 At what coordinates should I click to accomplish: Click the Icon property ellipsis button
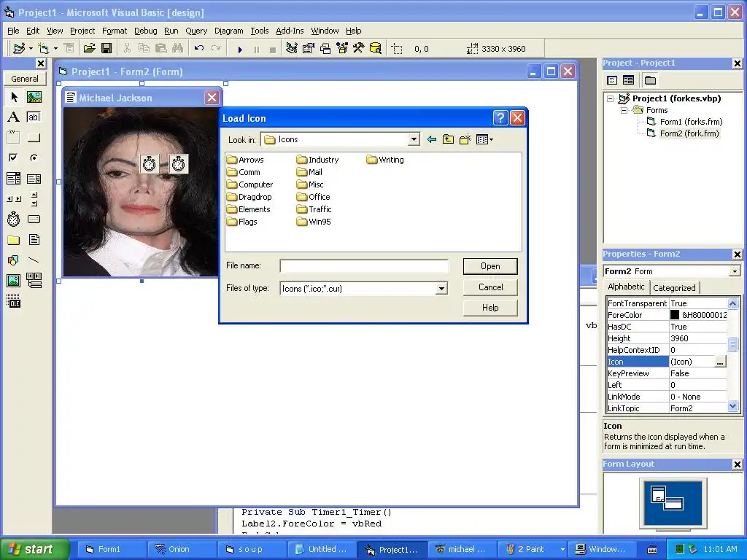click(x=720, y=362)
